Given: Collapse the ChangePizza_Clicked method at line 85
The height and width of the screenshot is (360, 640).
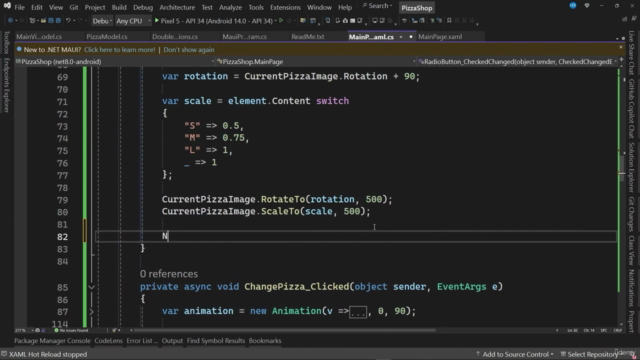Looking at the screenshot, I should click(91, 287).
